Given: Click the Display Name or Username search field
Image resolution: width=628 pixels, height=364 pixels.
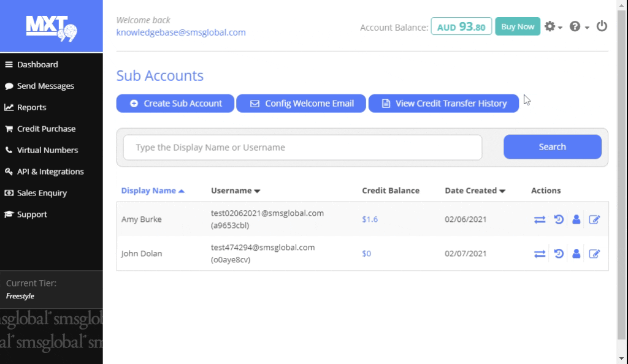Looking at the screenshot, I should coord(302,148).
